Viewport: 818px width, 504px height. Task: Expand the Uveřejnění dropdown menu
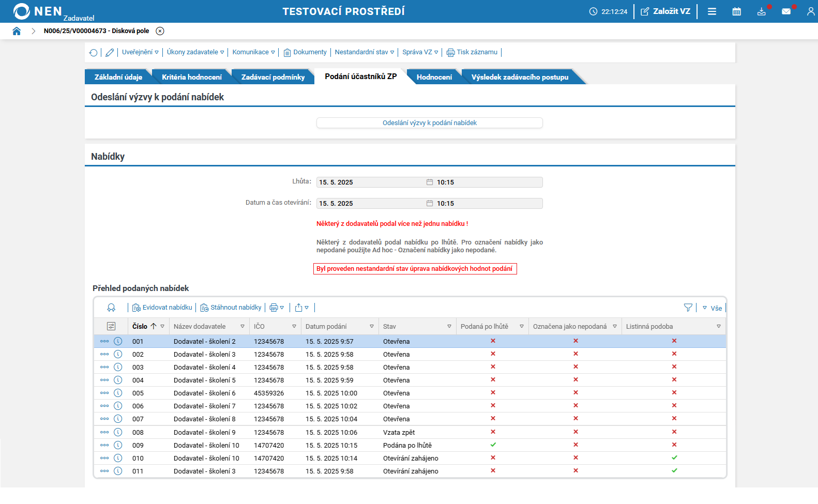pyautogui.click(x=140, y=52)
